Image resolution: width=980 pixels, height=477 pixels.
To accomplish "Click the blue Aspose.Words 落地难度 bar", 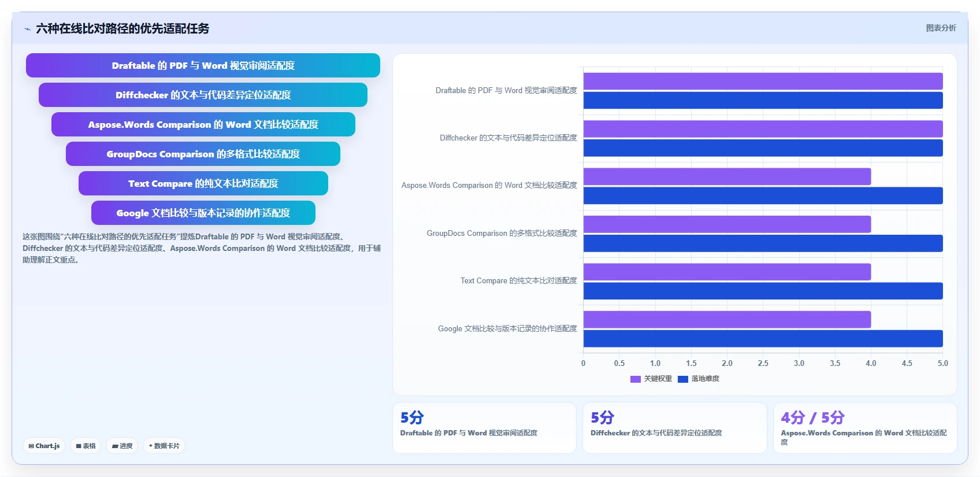I will (763, 195).
